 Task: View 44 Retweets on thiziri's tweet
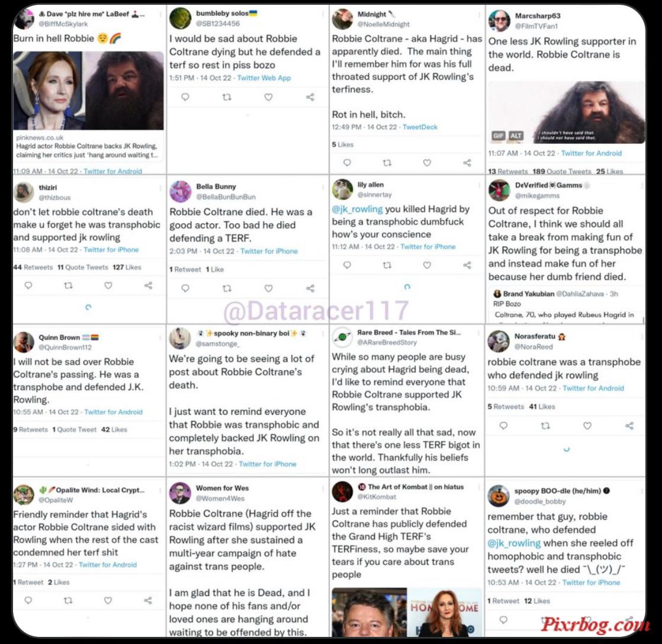point(33,267)
